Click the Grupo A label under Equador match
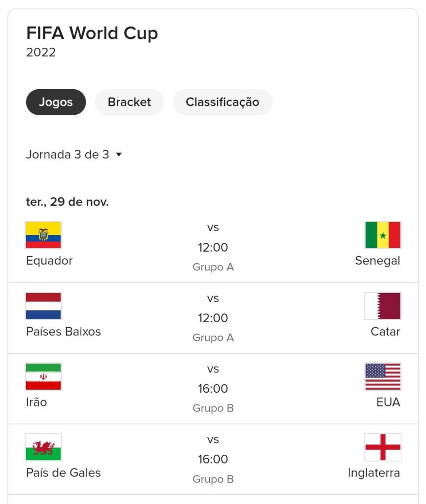Image resolution: width=426 pixels, height=504 pixels. pyautogui.click(x=213, y=267)
